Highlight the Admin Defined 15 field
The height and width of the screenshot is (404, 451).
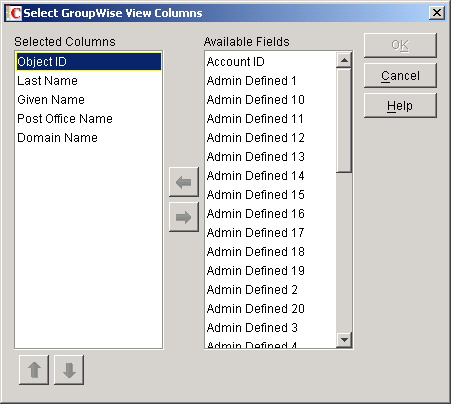click(271, 195)
